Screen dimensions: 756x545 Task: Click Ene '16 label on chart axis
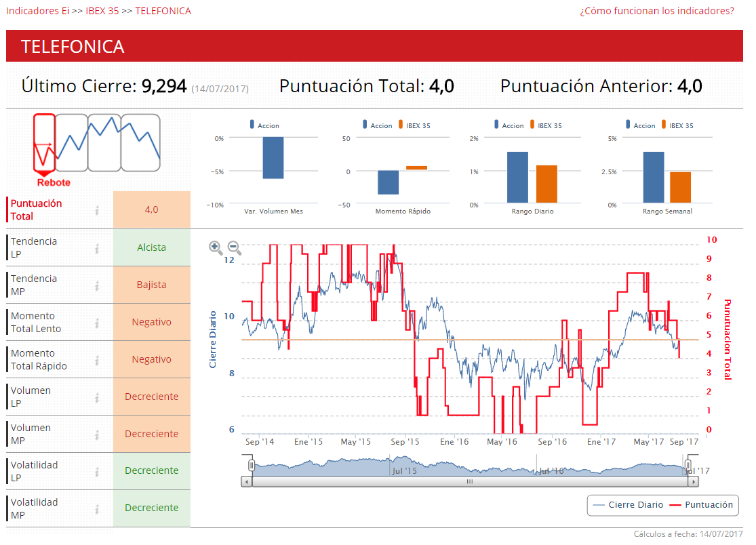(x=454, y=442)
